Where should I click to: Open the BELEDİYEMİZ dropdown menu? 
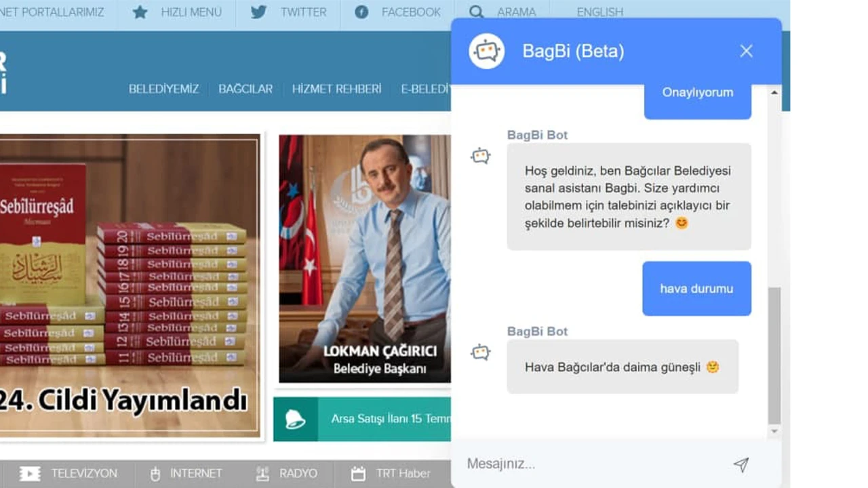163,89
